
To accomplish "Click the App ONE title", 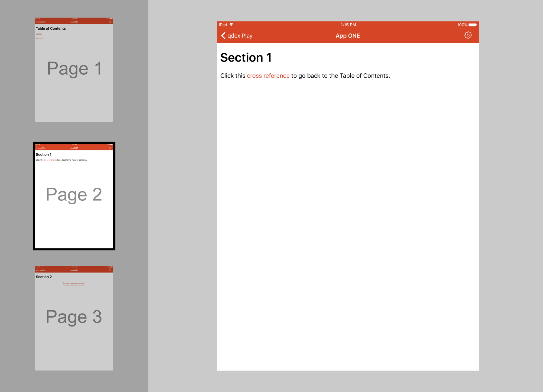I will (x=348, y=36).
